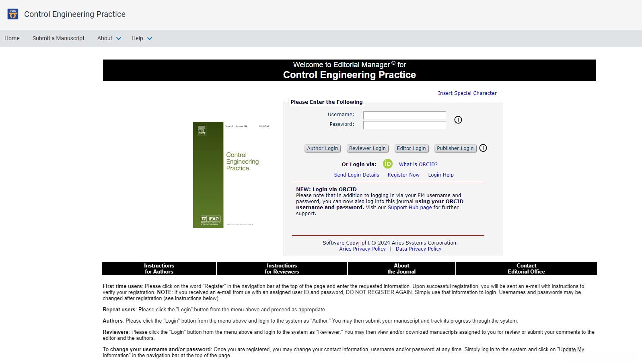The height and width of the screenshot is (364, 642).
Task: Follow the Support Hub page link
Action: [x=409, y=208]
